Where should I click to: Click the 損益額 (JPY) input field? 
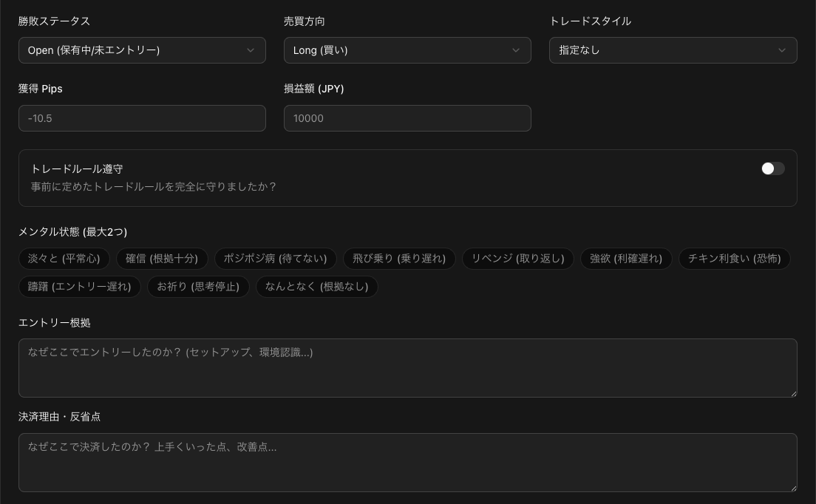pos(407,118)
